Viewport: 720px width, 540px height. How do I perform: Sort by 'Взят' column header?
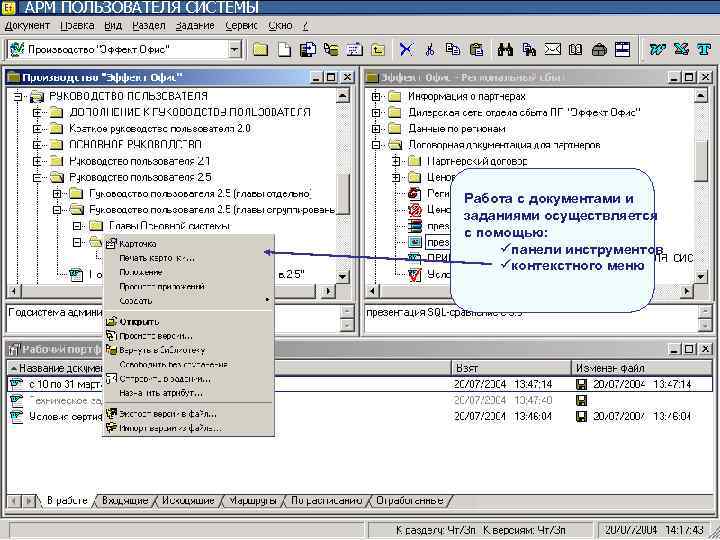point(511,368)
